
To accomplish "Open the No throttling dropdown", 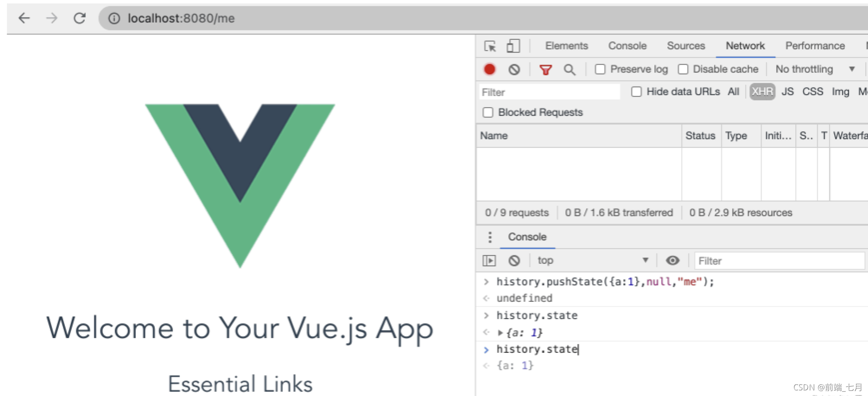I will [815, 69].
